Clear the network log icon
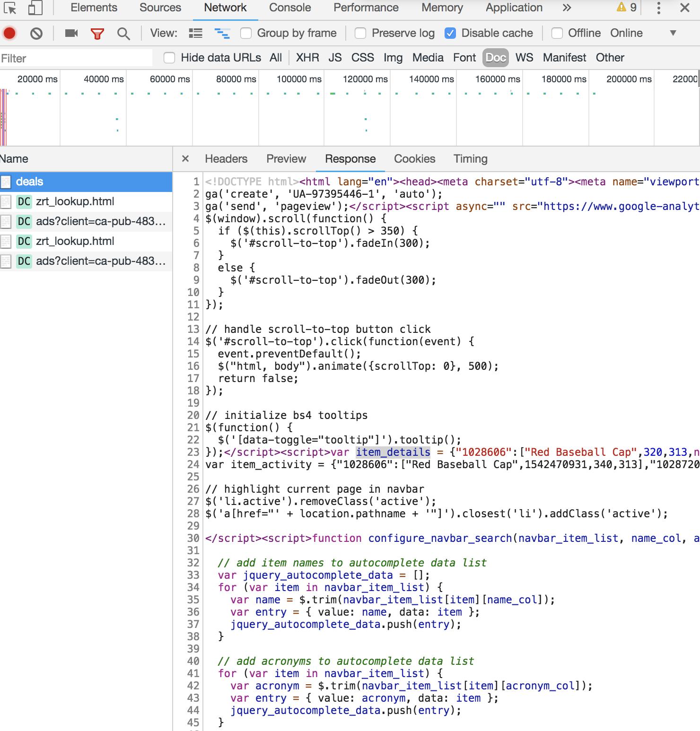This screenshot has height=731, width=700. pyautogui.click(x=36, y=33)
